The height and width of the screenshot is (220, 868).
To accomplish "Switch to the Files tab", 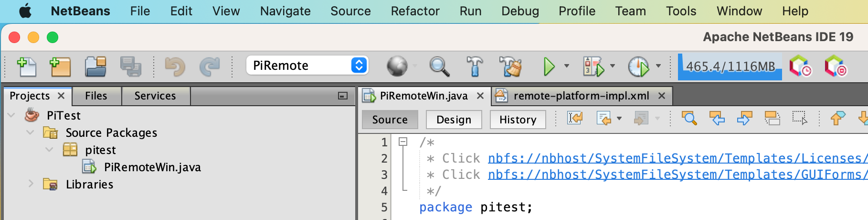I will (x=96, y=96).
